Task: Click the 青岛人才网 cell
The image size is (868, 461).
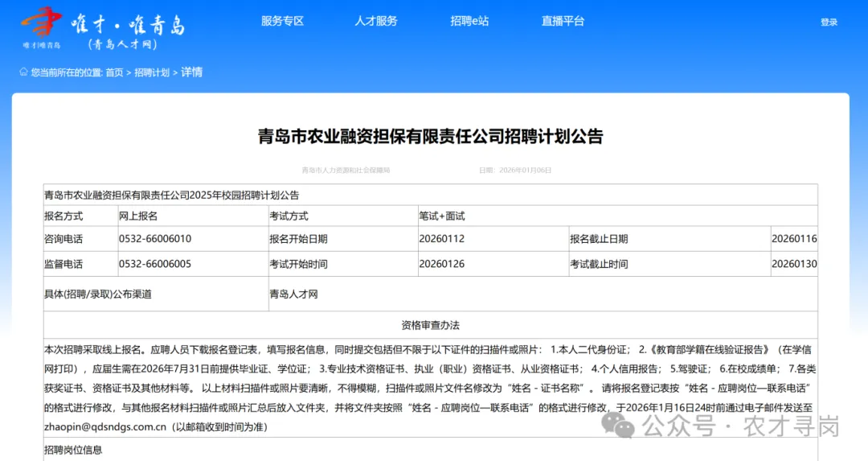Action: click(x=543, y=294)
